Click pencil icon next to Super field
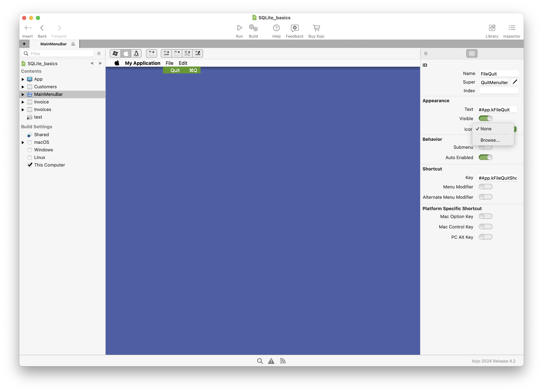543x392 pixels. coord(515,82)
